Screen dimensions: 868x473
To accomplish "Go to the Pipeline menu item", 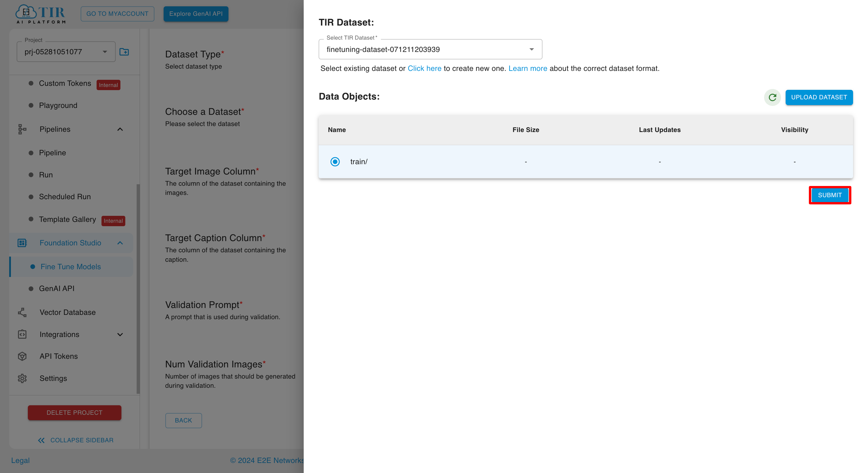I will pyautogui.click(x=53, y=153).
